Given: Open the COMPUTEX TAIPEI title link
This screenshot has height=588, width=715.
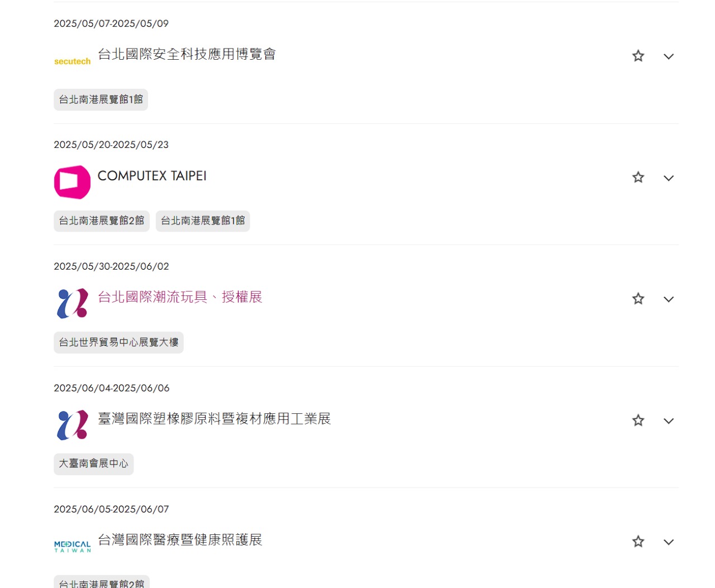Looking at the screenshot, I should [152, 176].
